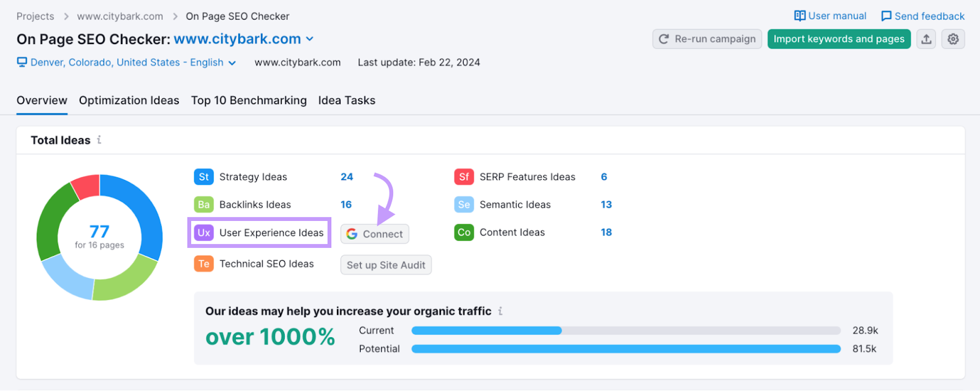Click the organic traffic info icon
This screenshot has width=980, height=391.
coord(500,311)
